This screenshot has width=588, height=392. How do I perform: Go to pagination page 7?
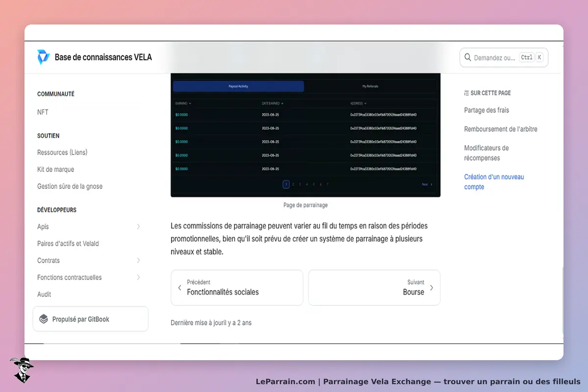click(x=327, y=184)
